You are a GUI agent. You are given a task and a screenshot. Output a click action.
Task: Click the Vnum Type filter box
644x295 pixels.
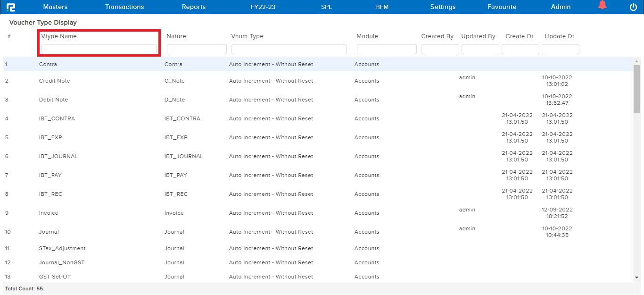click(289, 49)
